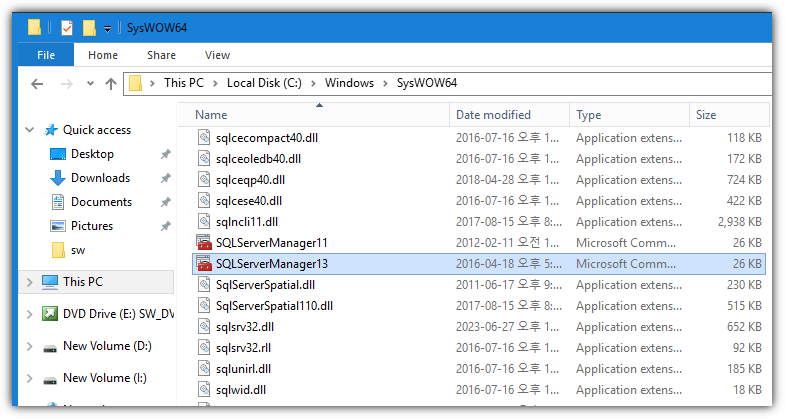Select file sqlunirl.dll
This screenshot has height=419, width=785.
[243, 369]
